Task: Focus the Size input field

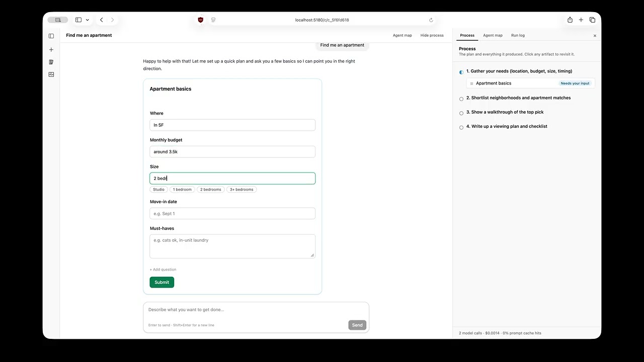Action: click(x=232, y=178)
